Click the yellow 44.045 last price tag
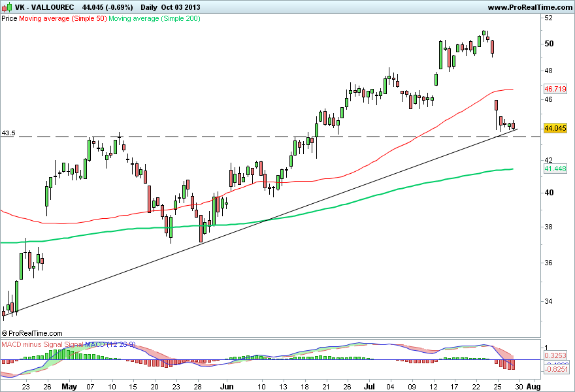 click(x=555, y=128)
